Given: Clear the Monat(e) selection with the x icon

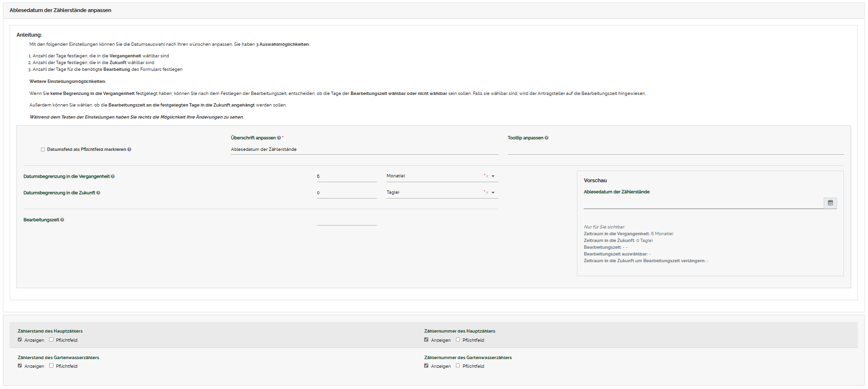Looking at the screenshot, I should coord(487,176).
